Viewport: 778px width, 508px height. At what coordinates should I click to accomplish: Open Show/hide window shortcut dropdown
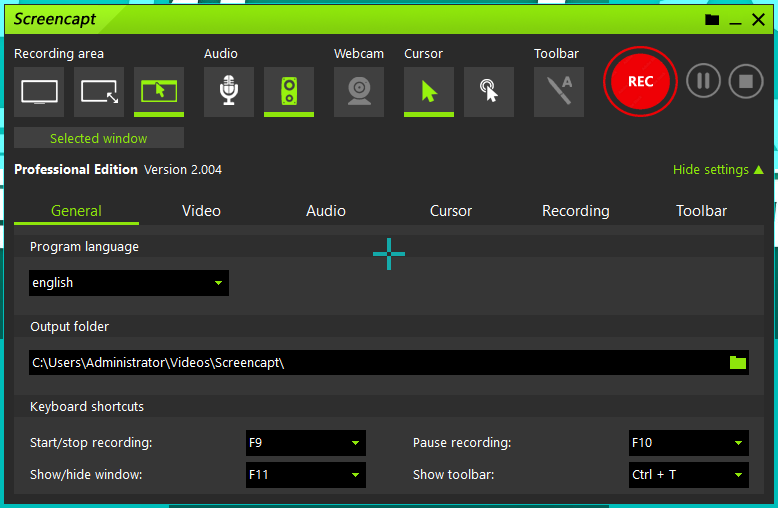pos(306,475)
